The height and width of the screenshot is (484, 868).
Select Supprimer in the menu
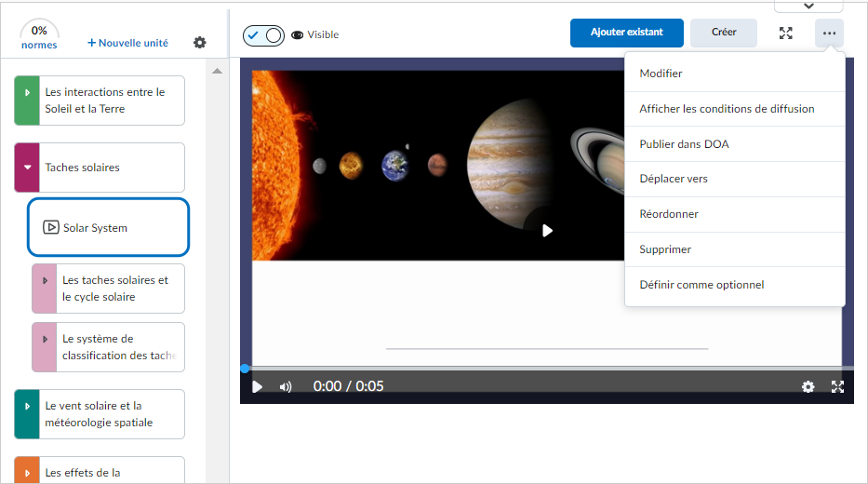735,249
